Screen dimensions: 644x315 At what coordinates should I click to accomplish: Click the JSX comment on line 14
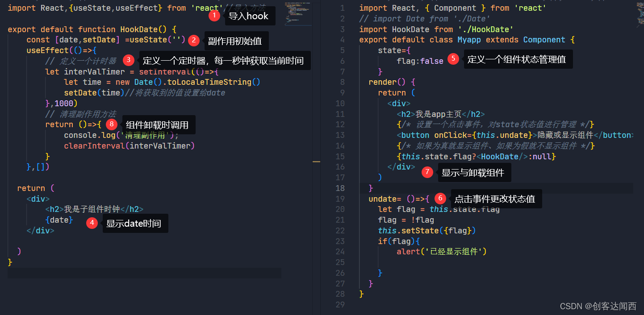tap(496, 146)
